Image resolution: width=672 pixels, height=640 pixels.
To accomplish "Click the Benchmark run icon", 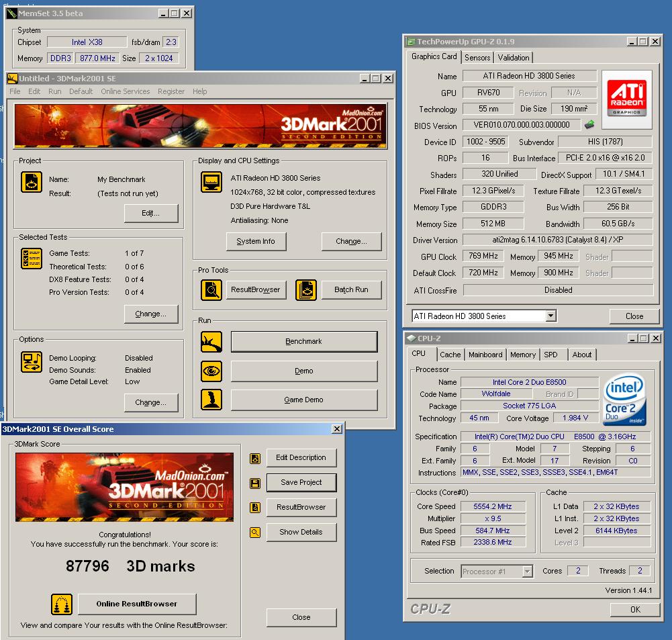I will (x=211, y=342).
